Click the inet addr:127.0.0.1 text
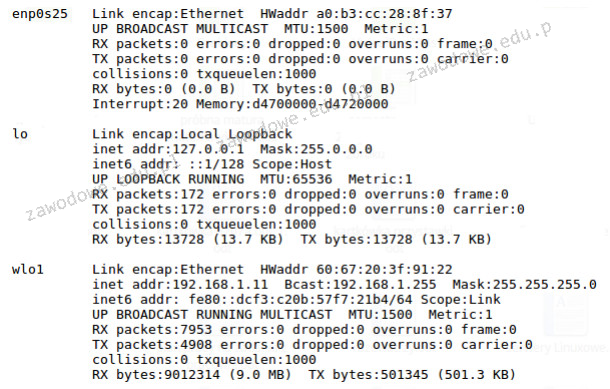Screen dimensions: 610x389 (168, 149)
